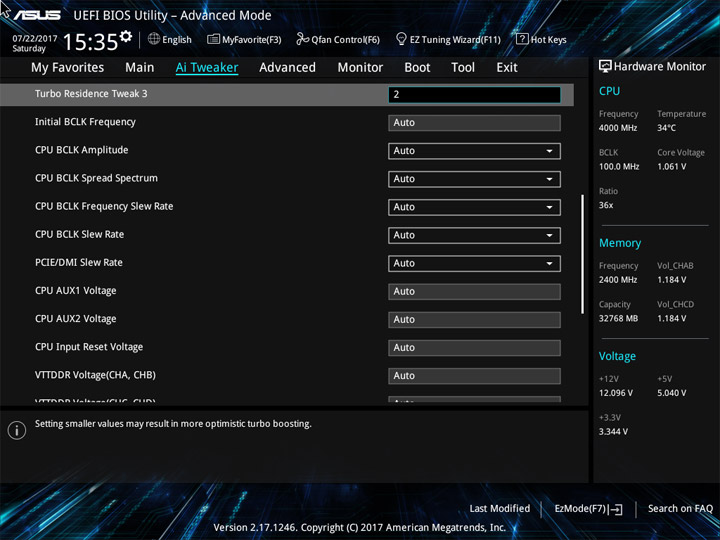Screen dimensions: 720x540
Task: Open the Monitor tab
Action: click(x=360, y=68)
